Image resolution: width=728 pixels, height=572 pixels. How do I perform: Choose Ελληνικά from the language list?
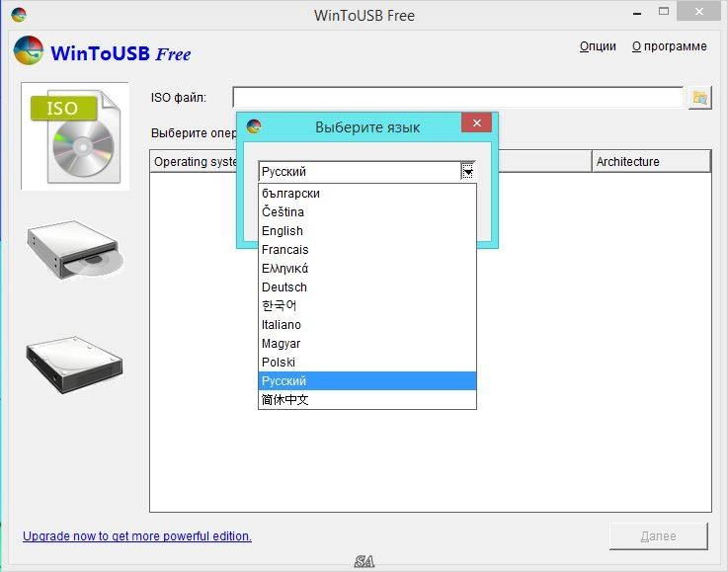(x=367, y=269)
